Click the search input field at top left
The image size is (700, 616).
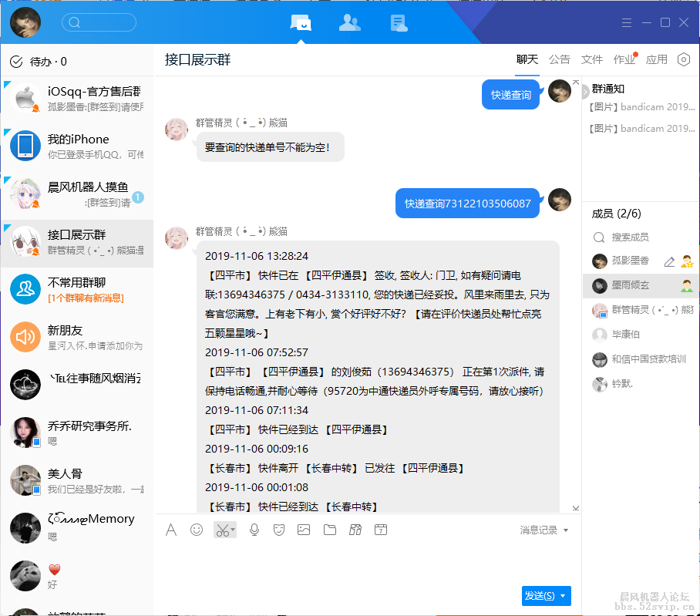(99, 22)
